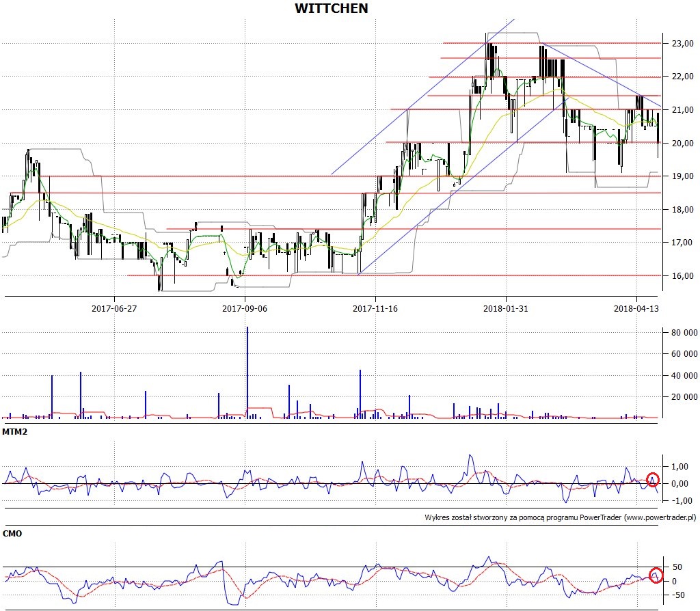Click the 20,00 price axis label
Viewport: 700px width, 611px height.
point(683,143)
